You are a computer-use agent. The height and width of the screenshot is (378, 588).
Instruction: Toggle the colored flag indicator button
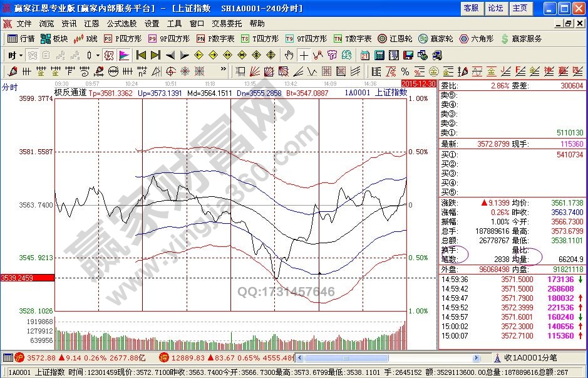click(x=125, y=55)
